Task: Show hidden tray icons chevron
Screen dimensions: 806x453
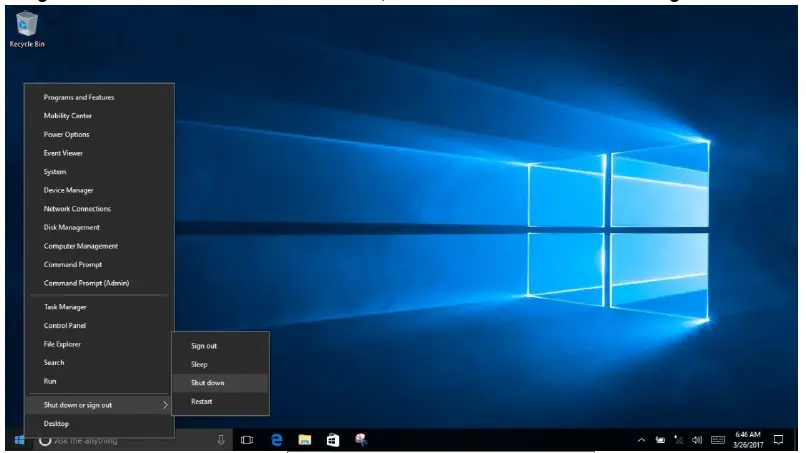Action: [641, 440]
